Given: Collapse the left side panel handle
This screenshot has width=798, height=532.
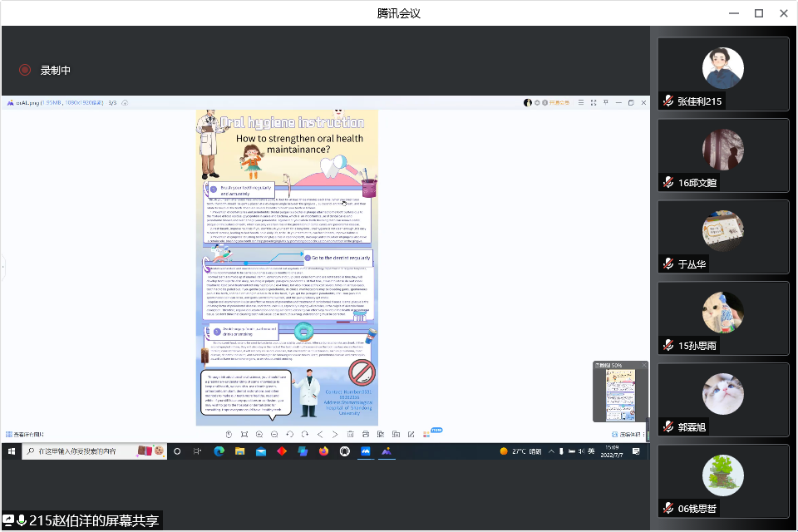Looking at the screenshot, I should 3,266.
